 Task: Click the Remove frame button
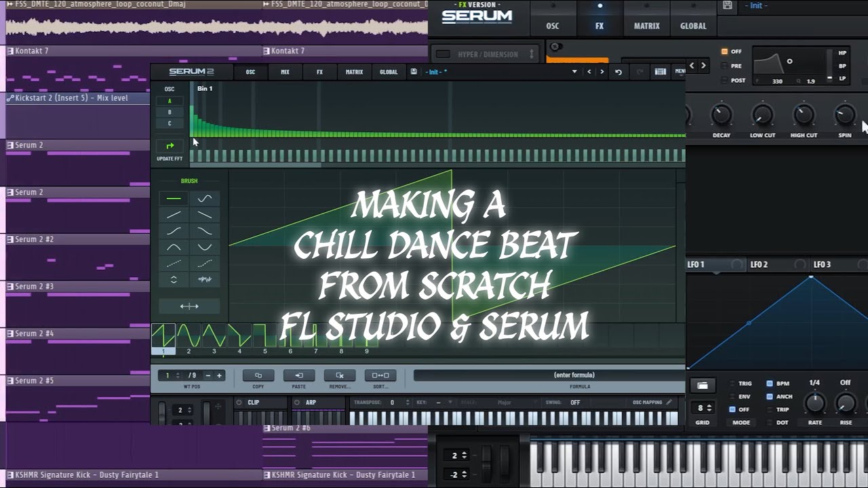tap(340, 375)
